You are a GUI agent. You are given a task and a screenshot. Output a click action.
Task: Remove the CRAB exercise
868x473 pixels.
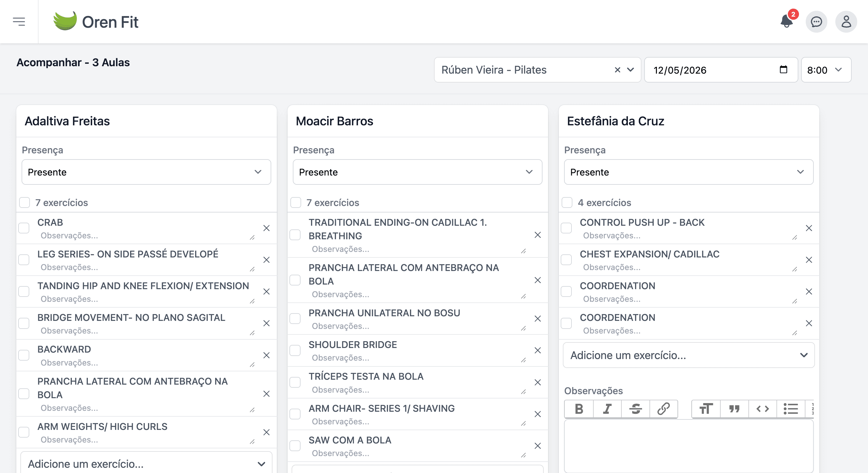tap(266, 228)
